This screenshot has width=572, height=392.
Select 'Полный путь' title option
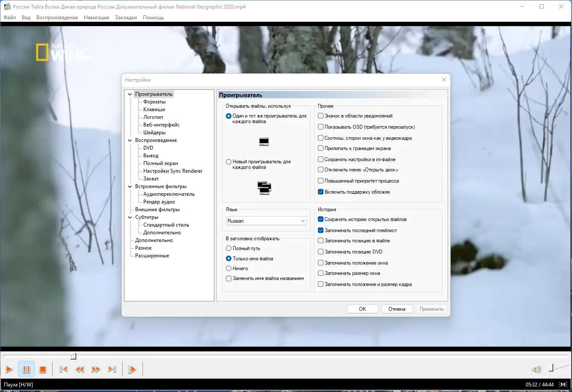point(229,248)
